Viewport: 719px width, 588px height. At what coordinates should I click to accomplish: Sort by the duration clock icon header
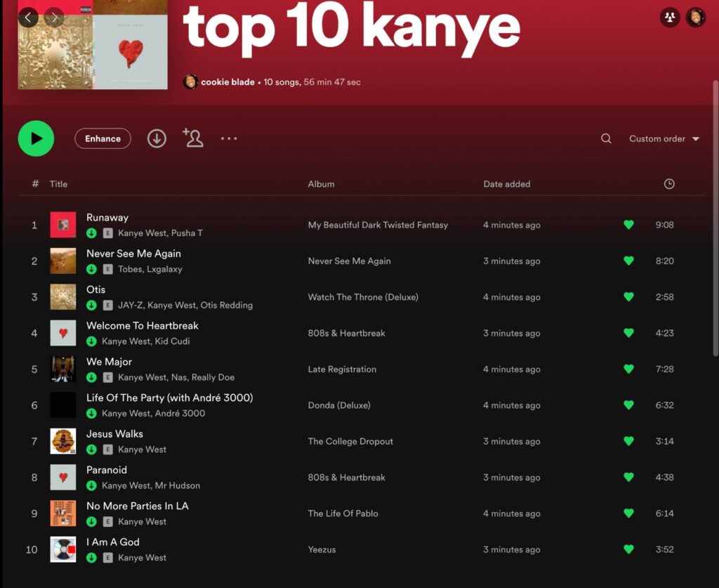tap(669, 184)
